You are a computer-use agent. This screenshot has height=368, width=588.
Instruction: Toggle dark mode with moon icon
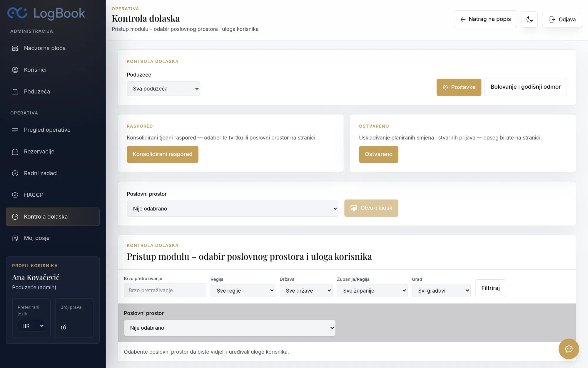pyautogui.click(x=529, y=19)
